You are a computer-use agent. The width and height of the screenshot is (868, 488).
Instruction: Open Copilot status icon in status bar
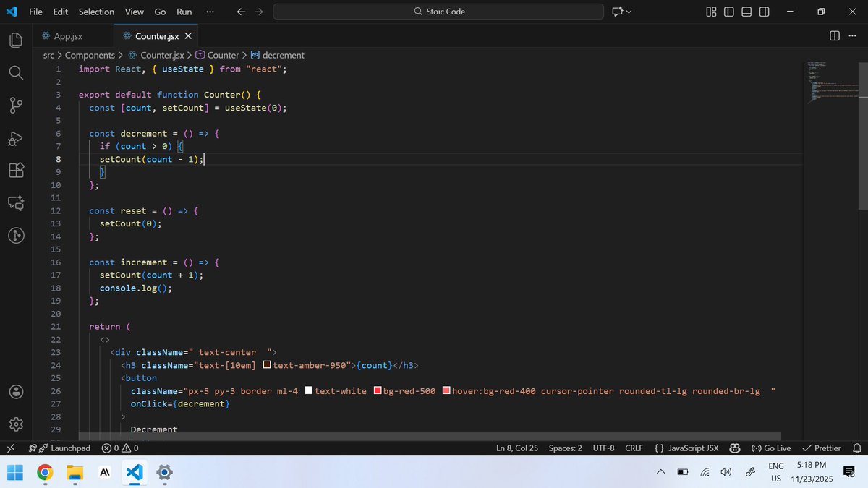735,448
